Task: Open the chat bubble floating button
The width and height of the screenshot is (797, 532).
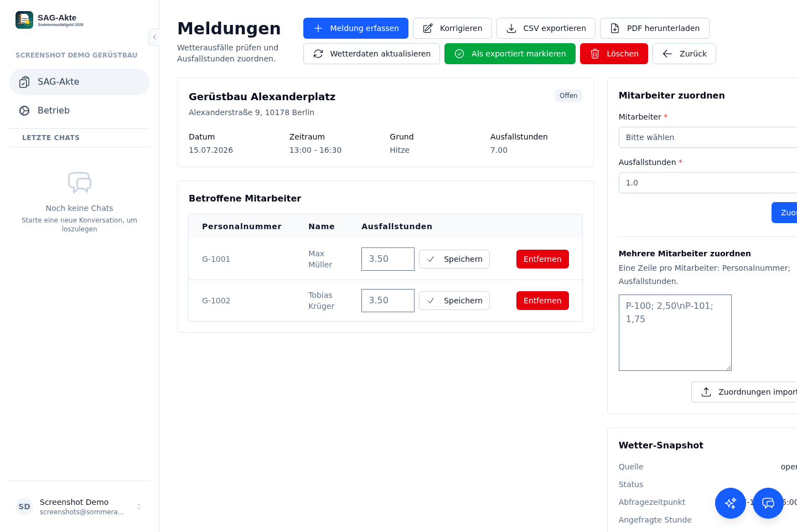Action: click(768, 503)
